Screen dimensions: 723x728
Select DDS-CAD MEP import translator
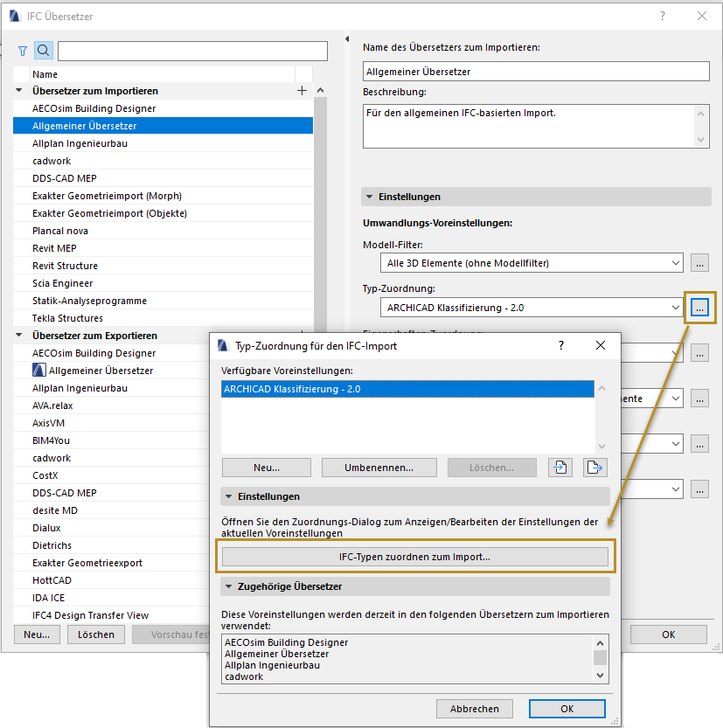163,178
